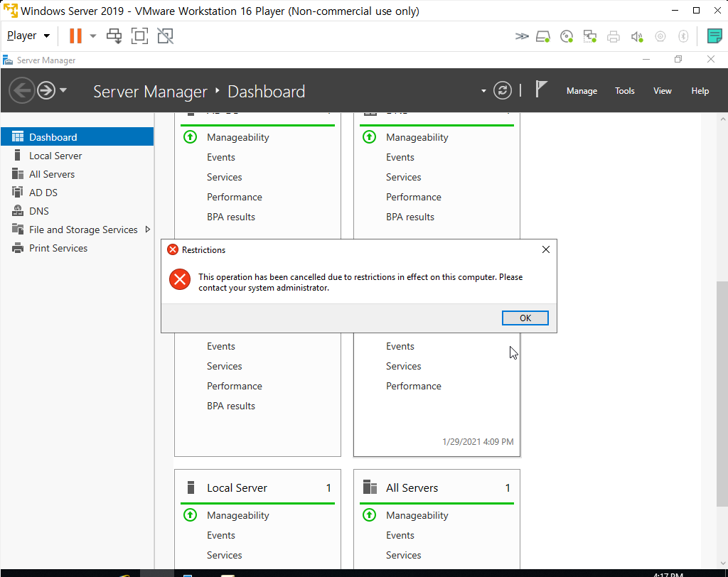Select Dashboard in the left navigation pane
This screenshot has width=728, height=577.
point(77,137)
